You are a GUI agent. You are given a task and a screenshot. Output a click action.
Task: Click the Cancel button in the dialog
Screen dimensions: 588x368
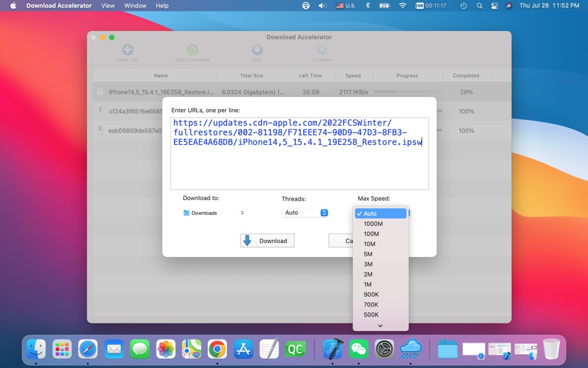tap(340, 241)
